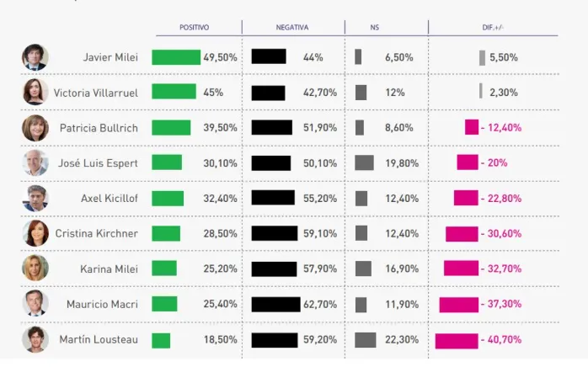Screen dimensions: 588x367
Task: Click Javier Milei's green positive bar
Action: tap(176, 57)
